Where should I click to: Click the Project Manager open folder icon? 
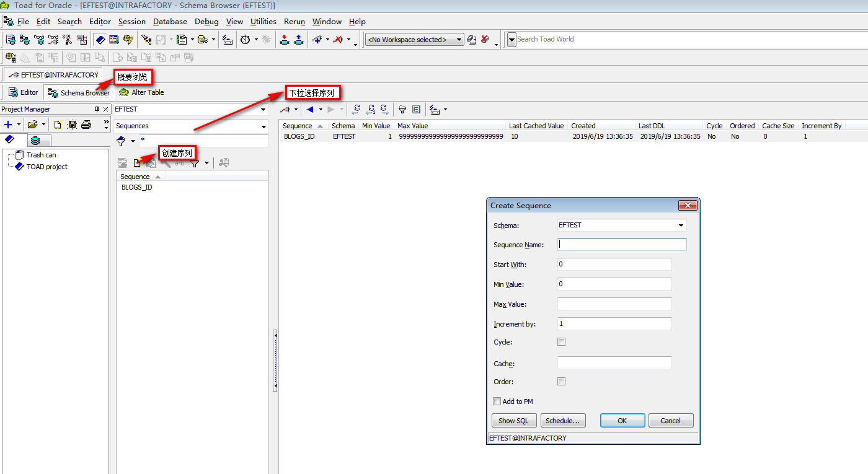coord(33,125)
